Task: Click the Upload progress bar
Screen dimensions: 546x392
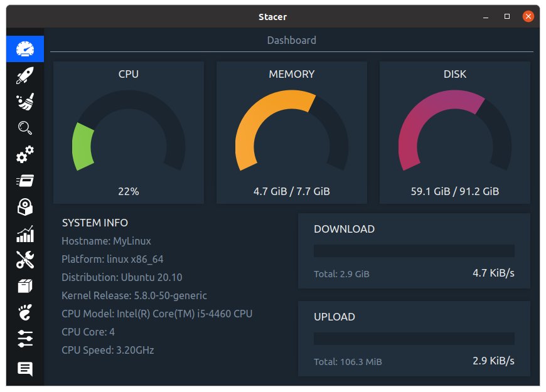Action: pyautogui.click(x=414, y=339)
